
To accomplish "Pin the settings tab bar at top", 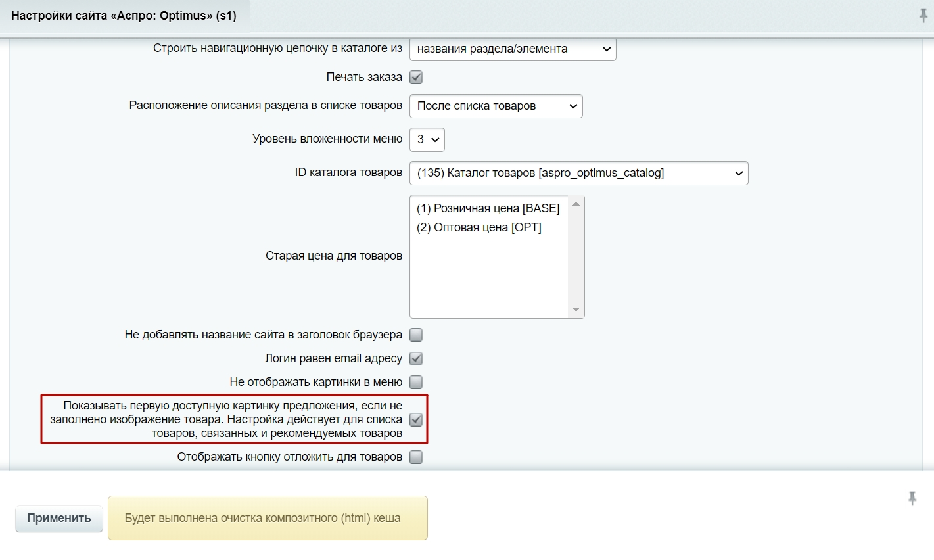I will 923,16.
